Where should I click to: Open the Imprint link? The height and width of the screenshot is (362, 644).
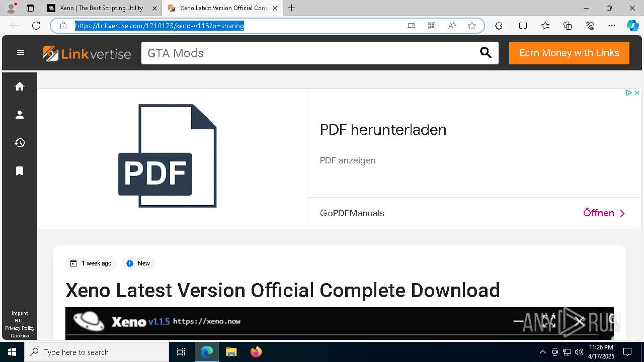20,313
